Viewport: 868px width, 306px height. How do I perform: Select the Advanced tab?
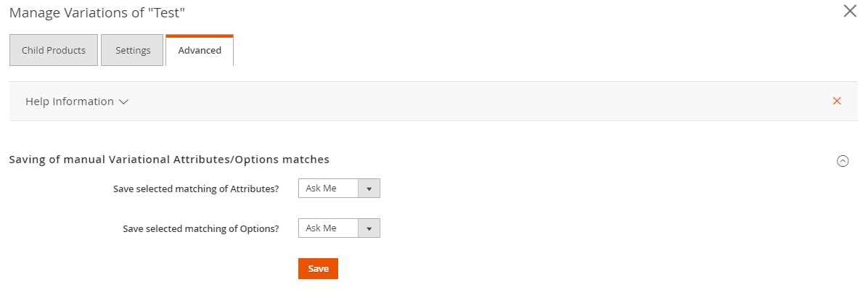(x=200, y=50)
